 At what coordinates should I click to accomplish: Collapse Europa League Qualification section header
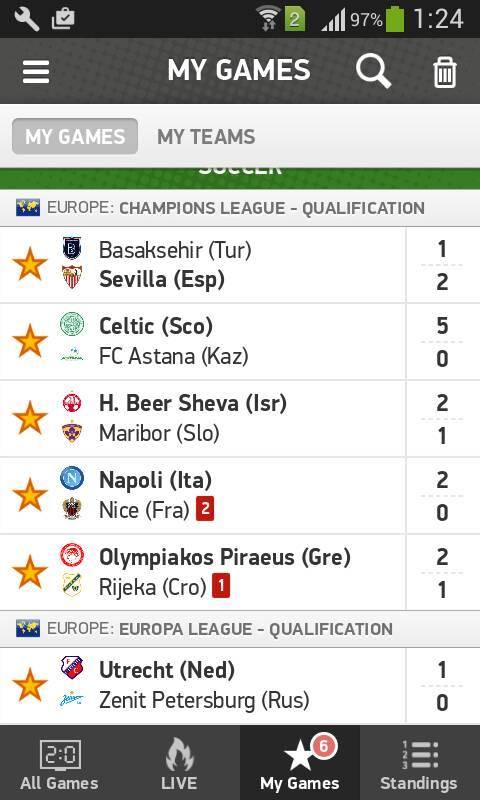click(240, 629)
